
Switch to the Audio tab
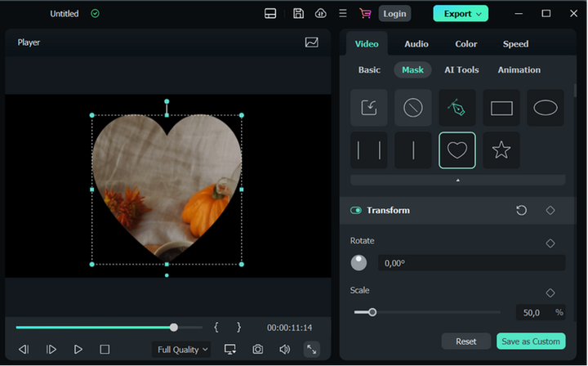point(416,44)
